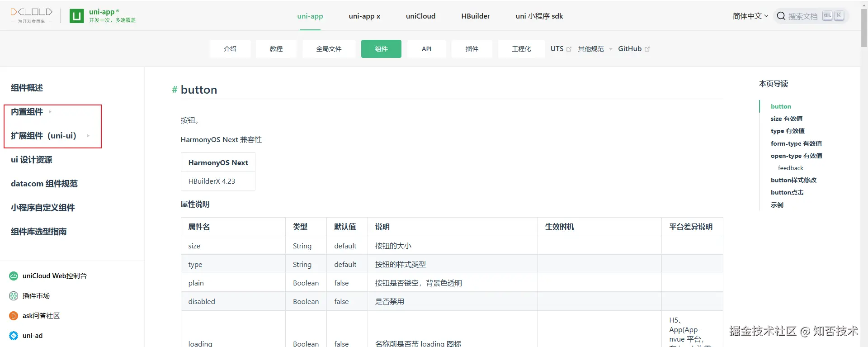Expand the 扩展组件 (uni-ui) section
Viewport: 868px width, 347px height.
click(x=50, y=136)
